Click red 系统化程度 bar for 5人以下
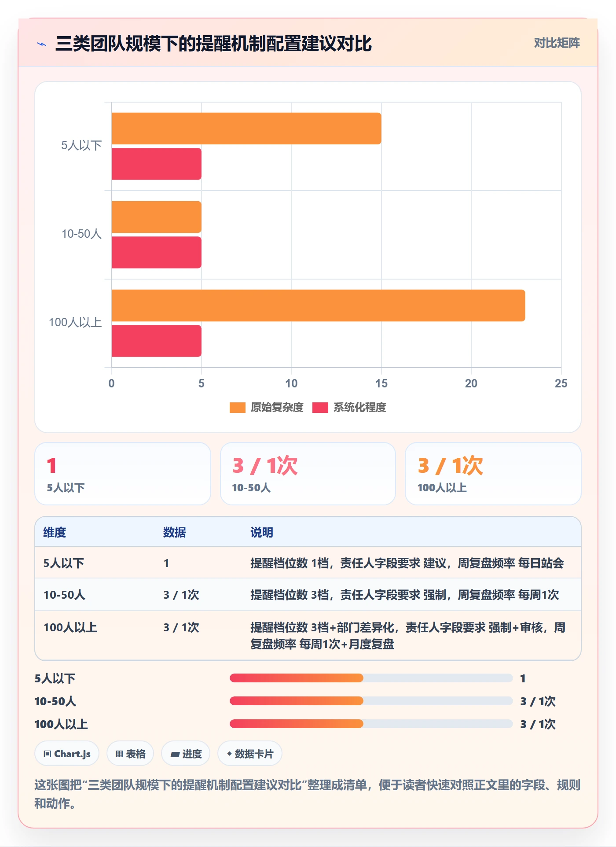This screenshot has width=616, height=847. [157, 164]
